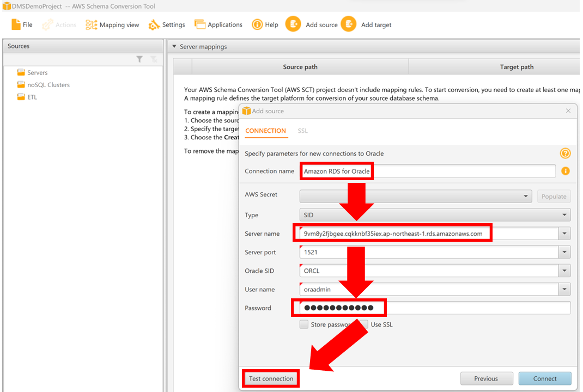Click the Test connection button
The height and width of the screenshot is (392, 583).
pyautogui.click(x=271, y=378)
